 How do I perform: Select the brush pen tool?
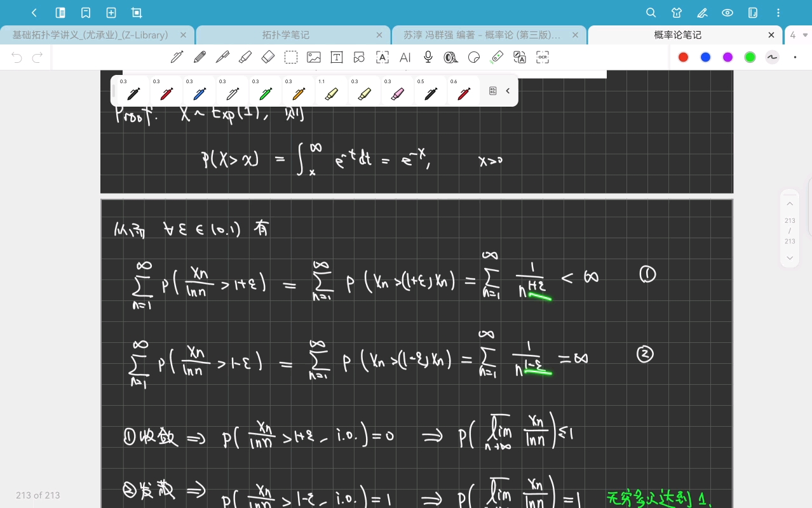[222, 57]
